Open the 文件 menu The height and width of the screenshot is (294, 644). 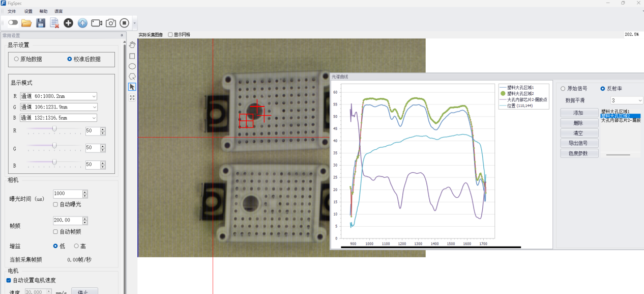pos(12,11)
